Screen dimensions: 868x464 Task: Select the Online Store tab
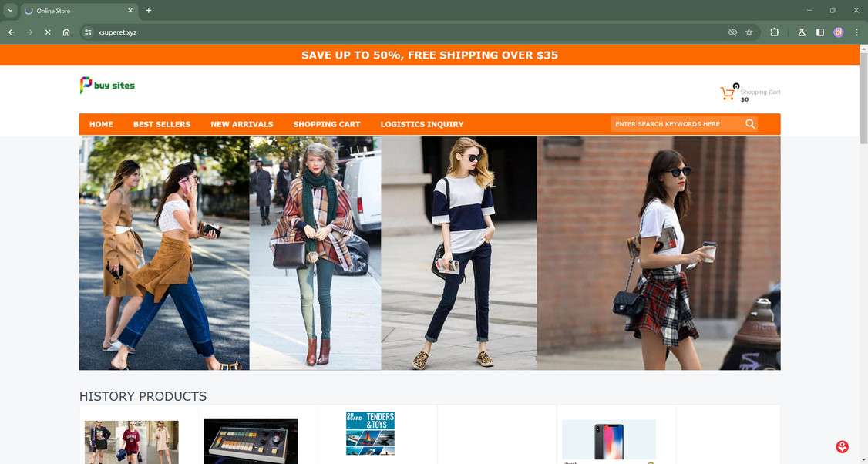pyautogui.click(x=78, y=11)
